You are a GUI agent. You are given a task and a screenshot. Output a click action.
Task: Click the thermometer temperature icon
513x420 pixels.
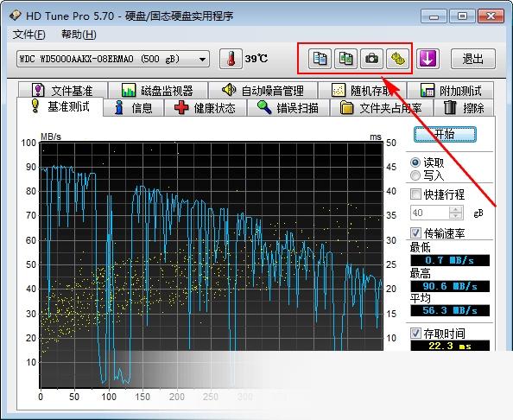[231, 59]
